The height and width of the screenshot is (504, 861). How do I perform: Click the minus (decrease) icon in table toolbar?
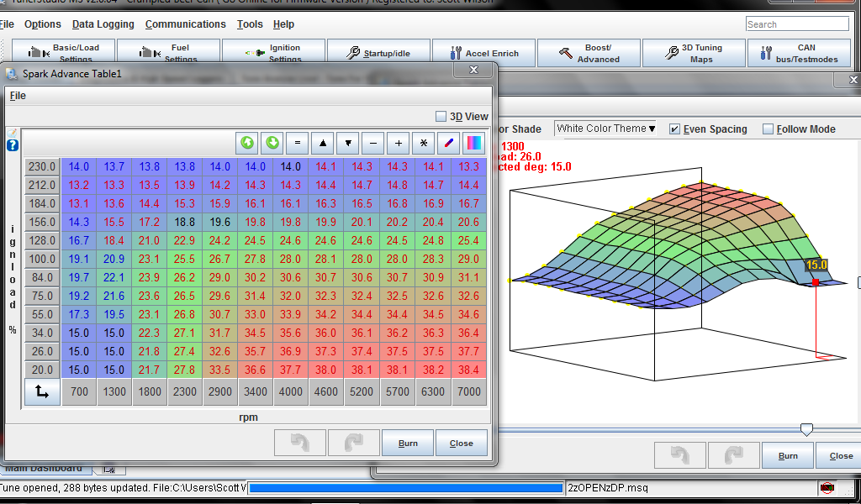pyautogui.click(x=373, y=142)
